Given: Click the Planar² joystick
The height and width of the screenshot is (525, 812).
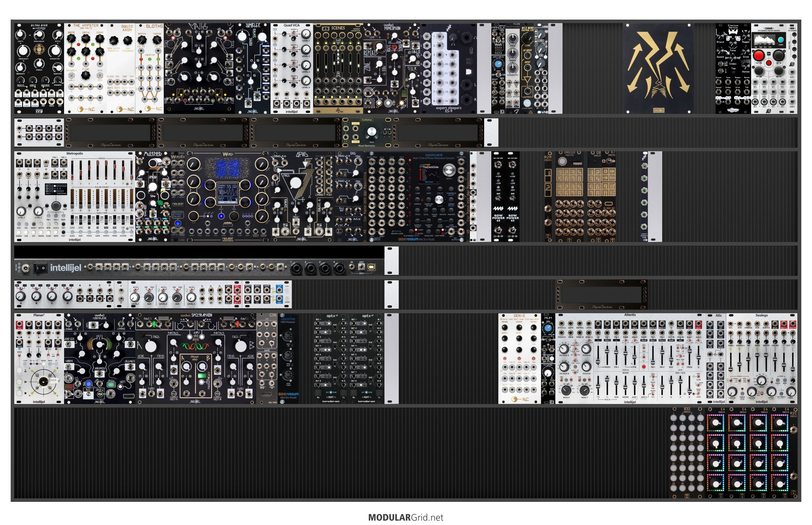Looking at the screenshot, I should pyautogui.click(x=43, y=382).
